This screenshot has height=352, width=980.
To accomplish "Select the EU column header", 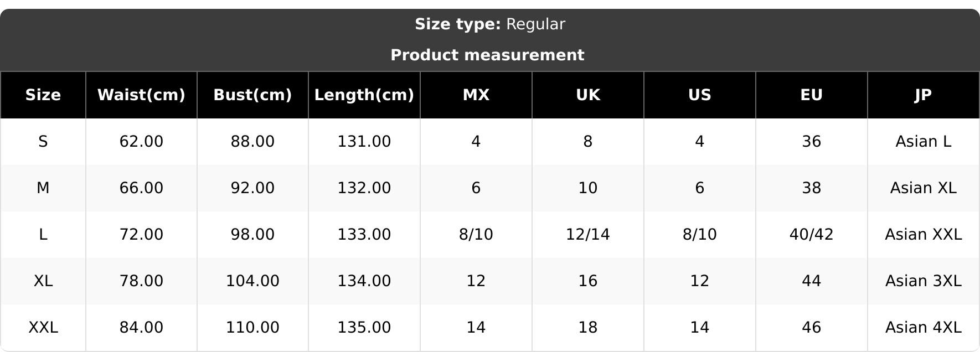I will coord(812,95).
